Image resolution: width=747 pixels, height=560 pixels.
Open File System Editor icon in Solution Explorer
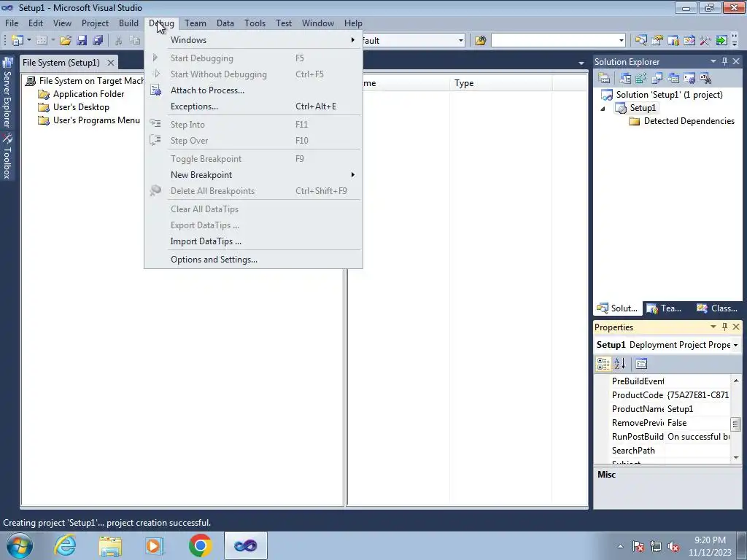[x=625, y=78]
